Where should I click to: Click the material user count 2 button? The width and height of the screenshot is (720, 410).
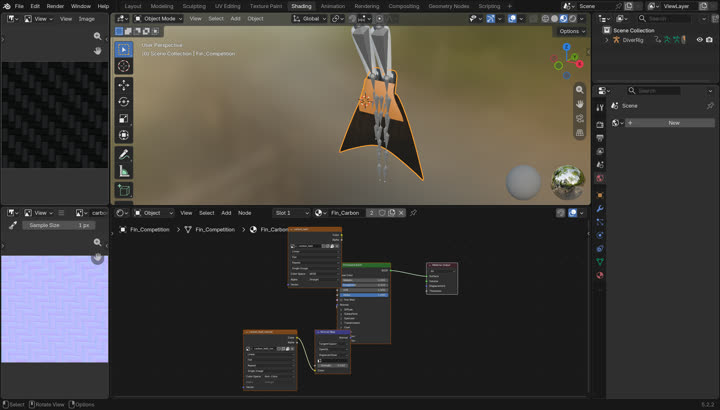click(371, 213)
